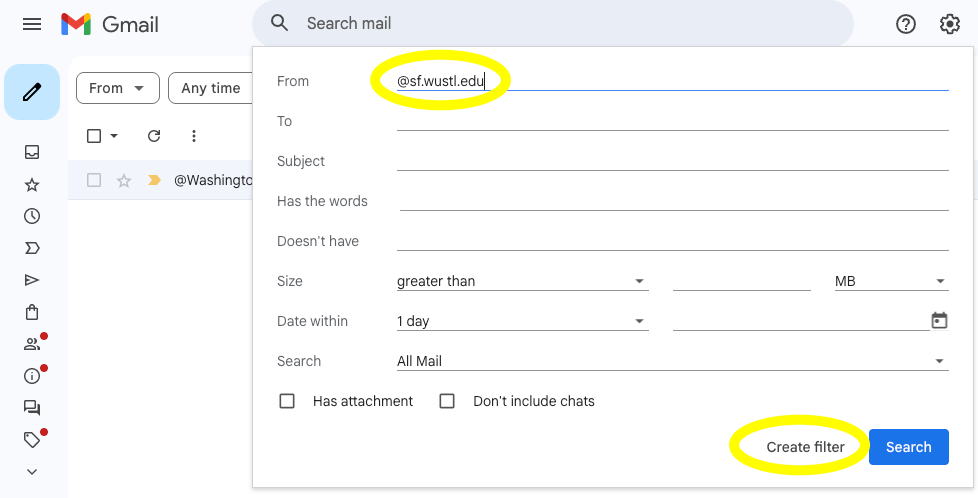Enable Don't include chats checkbox
The image size is (978, 498).
click(x=447, y=401)
